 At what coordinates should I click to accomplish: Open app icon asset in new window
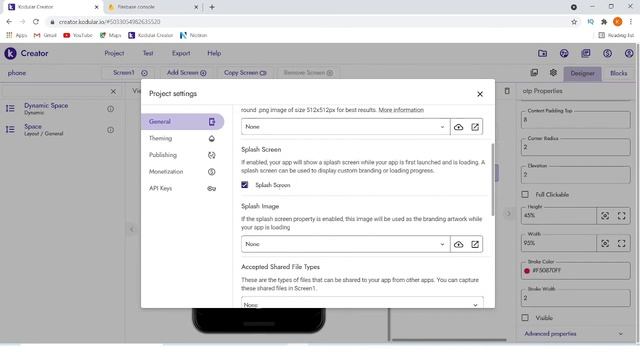[475, 127]
